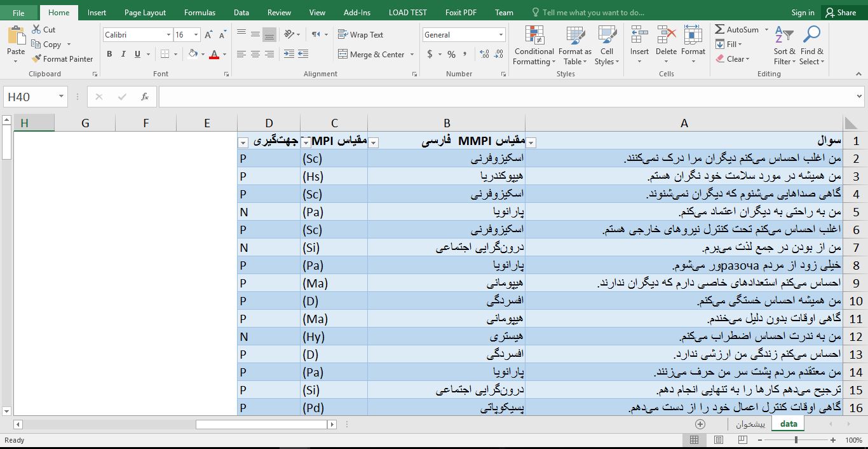Click the Copy icon
This screenshot has height=449, width=868.
point(36,44)
